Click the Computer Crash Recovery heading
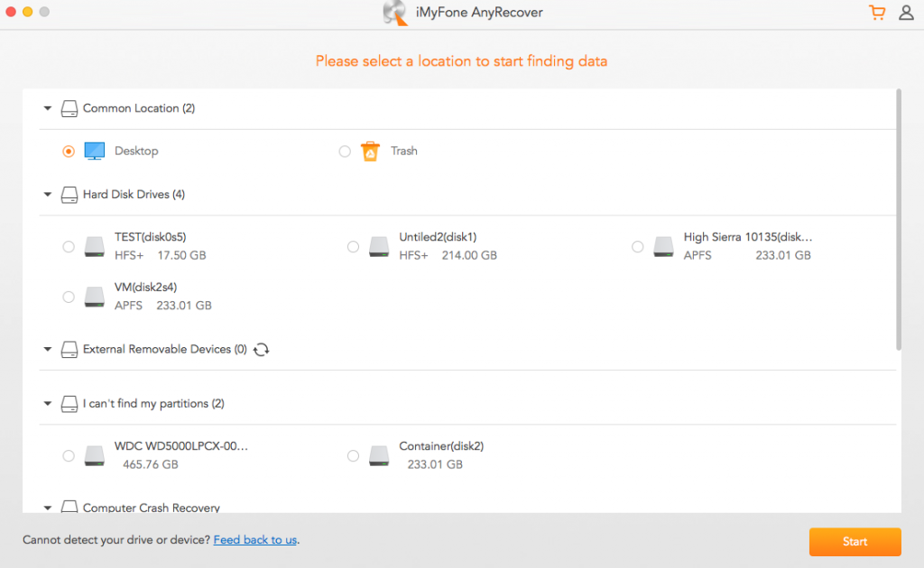Image resolution: width=924 pixels, height=568 pixels. (152, 508)
